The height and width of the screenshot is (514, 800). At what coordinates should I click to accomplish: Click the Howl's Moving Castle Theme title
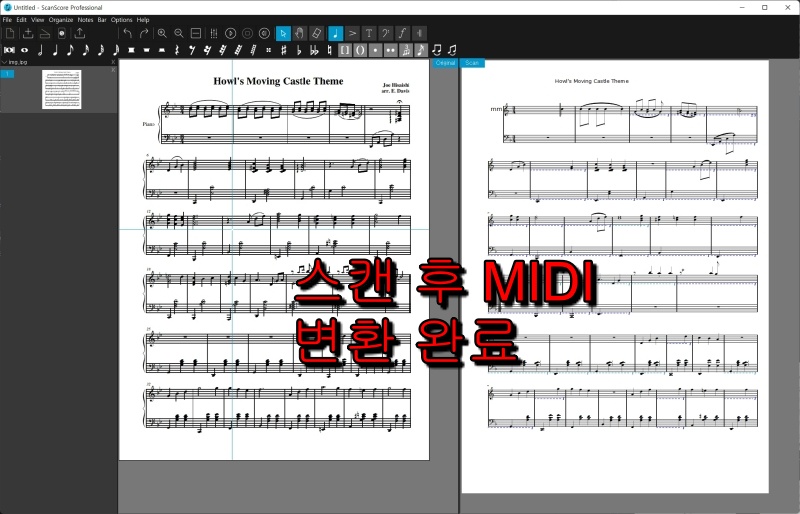(278, 81)
